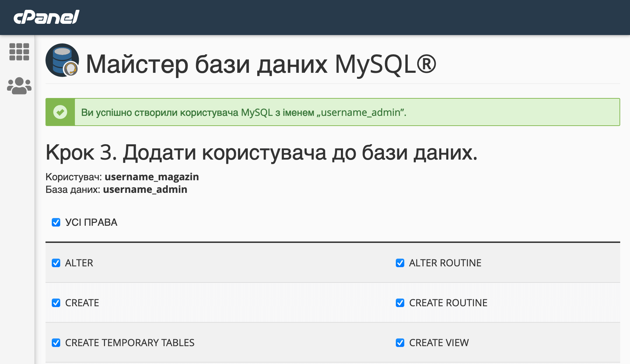Viewport: 630px width, 364px height.
Task: Click the Крок 3 step heading
Action: (x=261, y=153)
